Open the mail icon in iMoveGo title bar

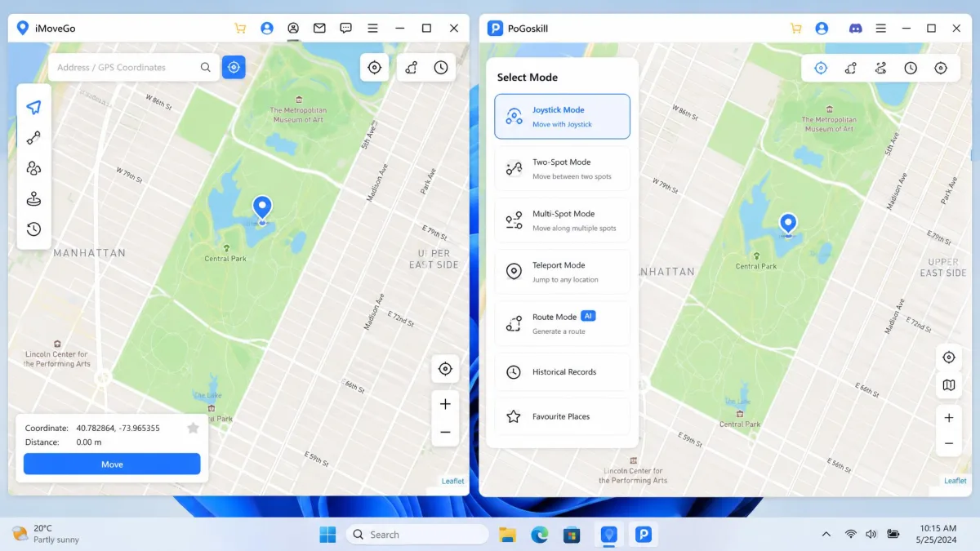coord(319,28)
